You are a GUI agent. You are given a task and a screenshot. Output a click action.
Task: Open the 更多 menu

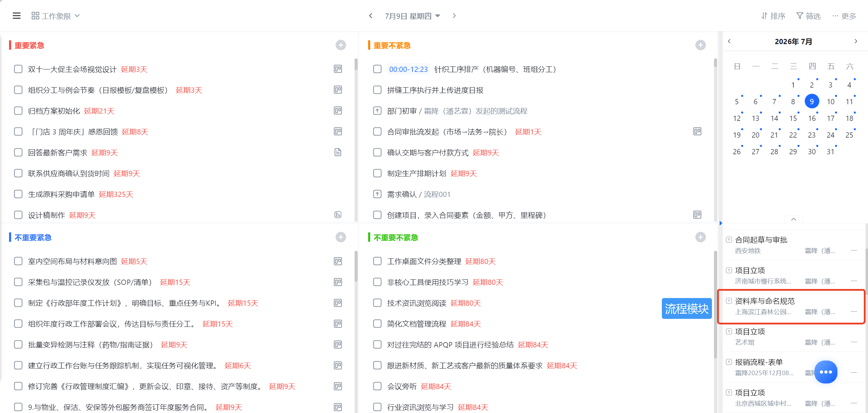tap(844, 16)
